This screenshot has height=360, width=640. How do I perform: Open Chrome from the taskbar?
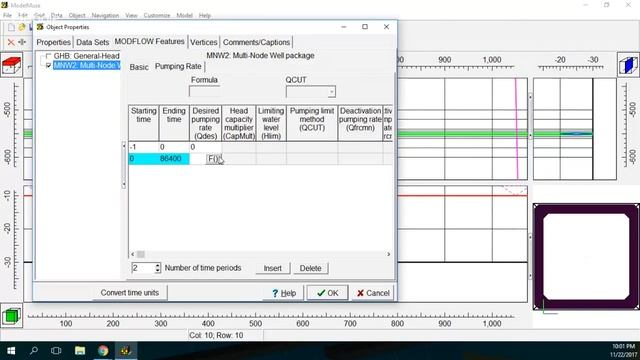coord(103,351)
